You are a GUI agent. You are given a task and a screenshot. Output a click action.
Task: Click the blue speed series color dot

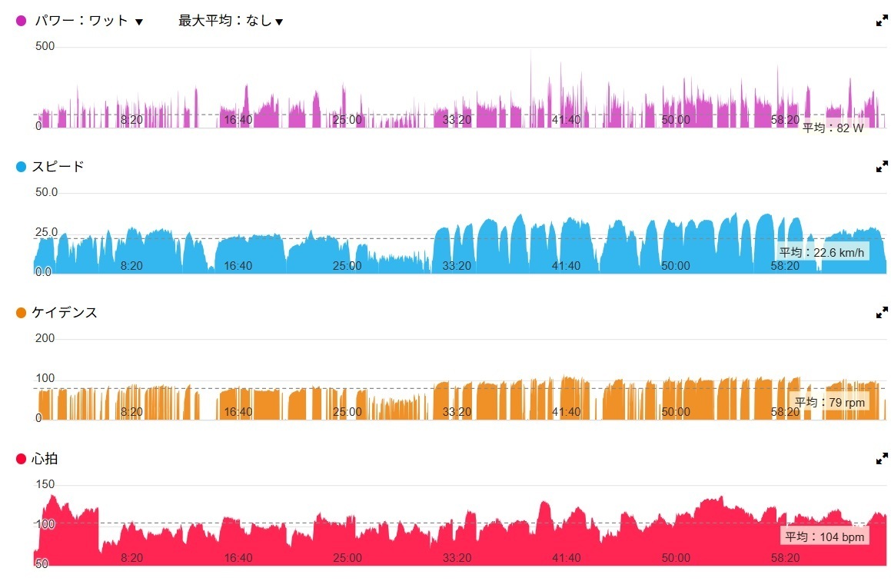22,167
